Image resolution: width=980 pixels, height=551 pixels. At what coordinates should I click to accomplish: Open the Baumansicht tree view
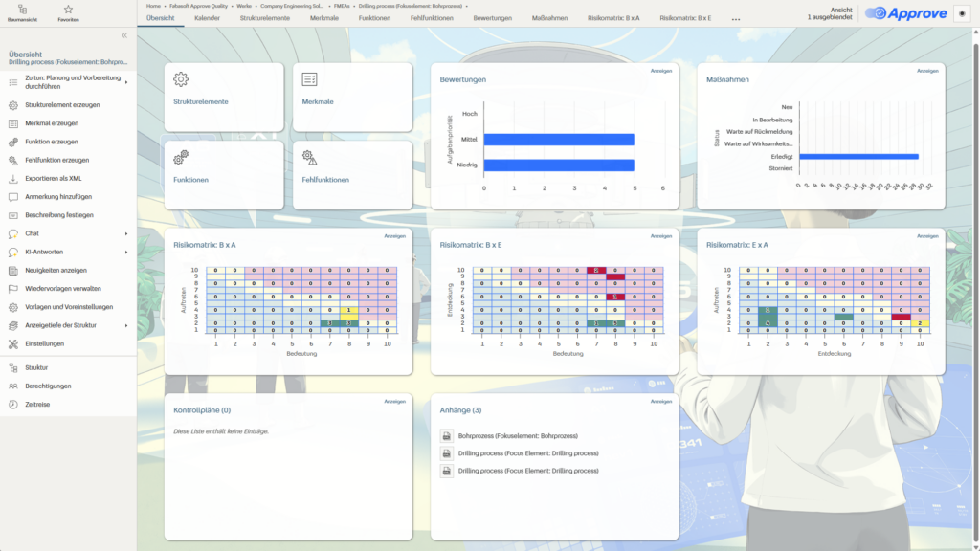click(20, 11)
